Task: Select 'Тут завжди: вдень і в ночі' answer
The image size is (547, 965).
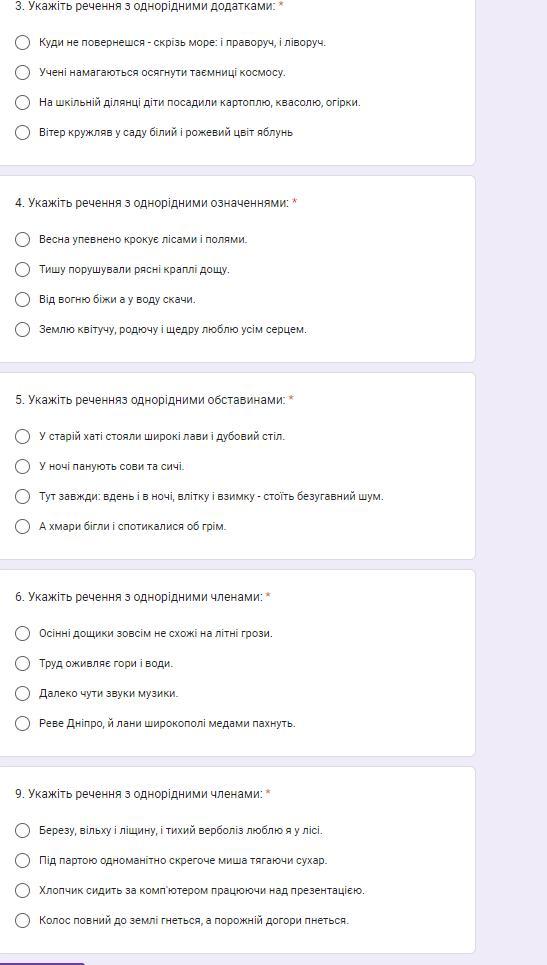Action: [x=22, y=496]
